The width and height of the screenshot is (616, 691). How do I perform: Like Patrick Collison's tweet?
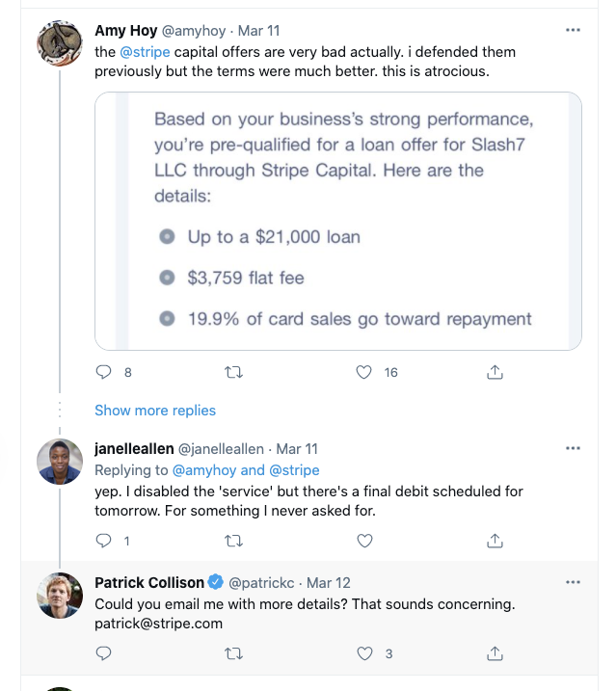click(364, 653)
